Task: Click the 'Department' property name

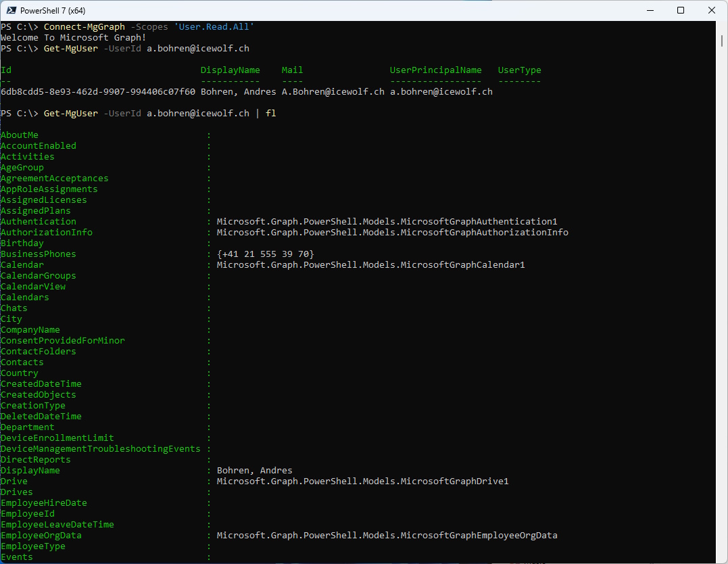Action: click(x=28, y=427)
